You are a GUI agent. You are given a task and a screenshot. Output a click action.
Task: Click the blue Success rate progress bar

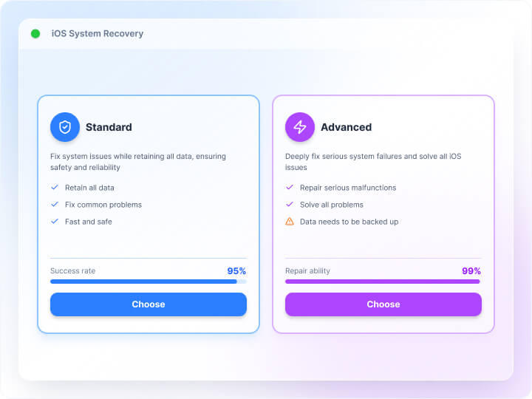(x=149, y=282)
